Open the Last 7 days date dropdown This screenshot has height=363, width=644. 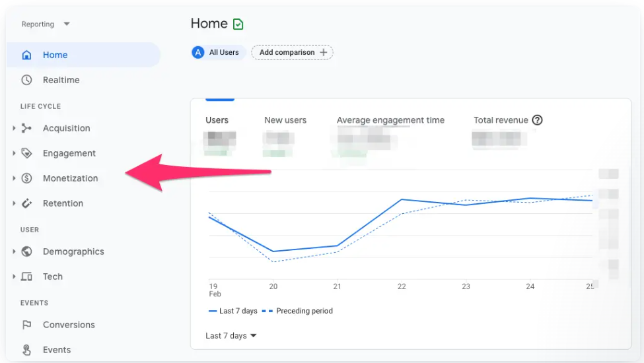(x=231, y=336)
